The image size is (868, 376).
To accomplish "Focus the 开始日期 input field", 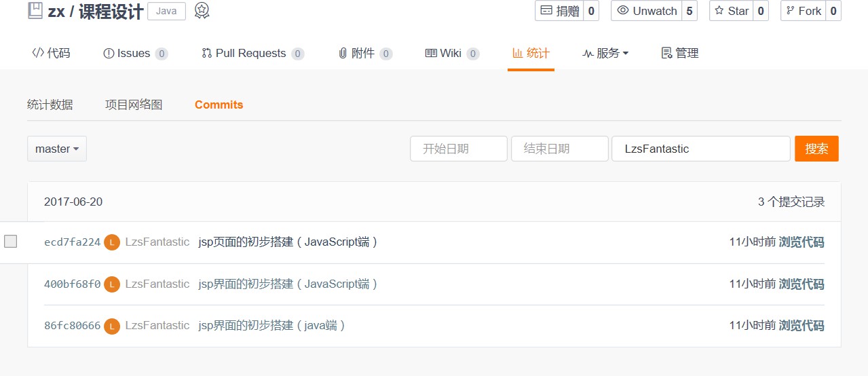I will [459, 149].
